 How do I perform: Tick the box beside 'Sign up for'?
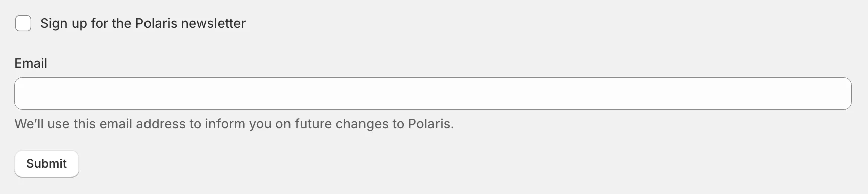pyautogui.click(x=23, y=23)
